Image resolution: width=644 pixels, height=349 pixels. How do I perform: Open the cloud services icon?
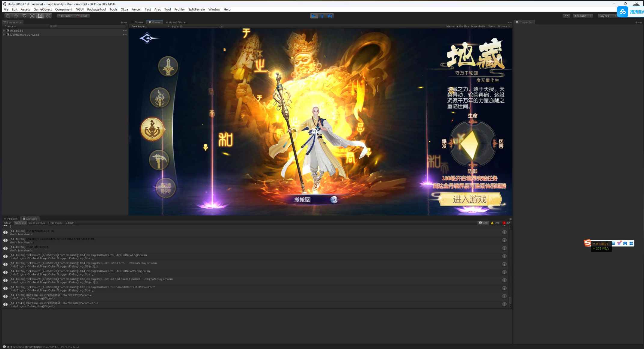(566, 16)
